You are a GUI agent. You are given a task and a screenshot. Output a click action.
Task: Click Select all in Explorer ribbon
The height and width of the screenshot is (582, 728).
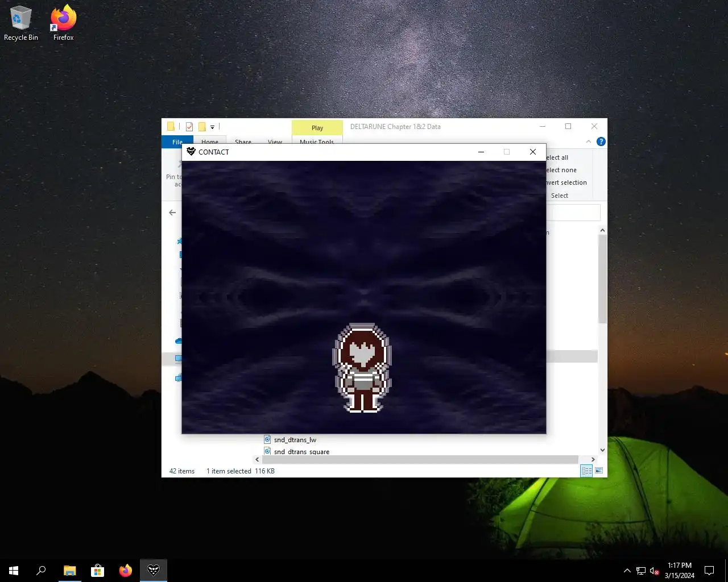click(557, 157)
